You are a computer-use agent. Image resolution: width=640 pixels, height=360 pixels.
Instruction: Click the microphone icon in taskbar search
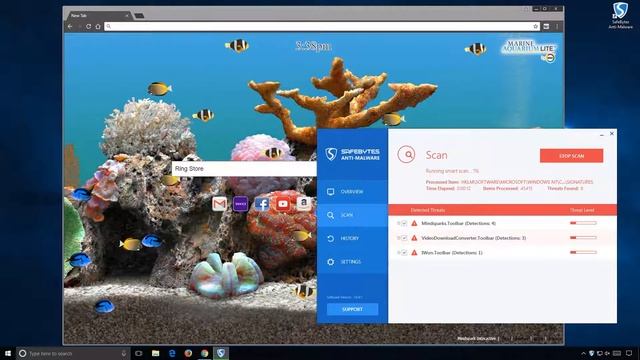(x=124, y=353)
